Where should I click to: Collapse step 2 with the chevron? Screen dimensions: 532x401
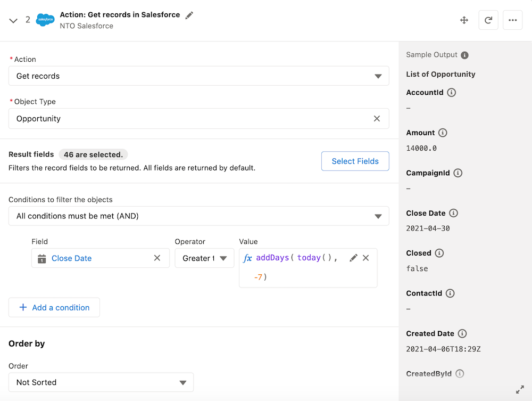[13, 20]
